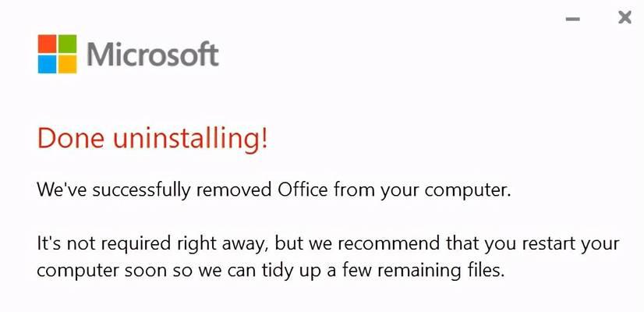Image resolution: width=644 pixels, height=312 pixels.
Task: Close the Office uninstaller dialog
Action: (x=625, y=18)
